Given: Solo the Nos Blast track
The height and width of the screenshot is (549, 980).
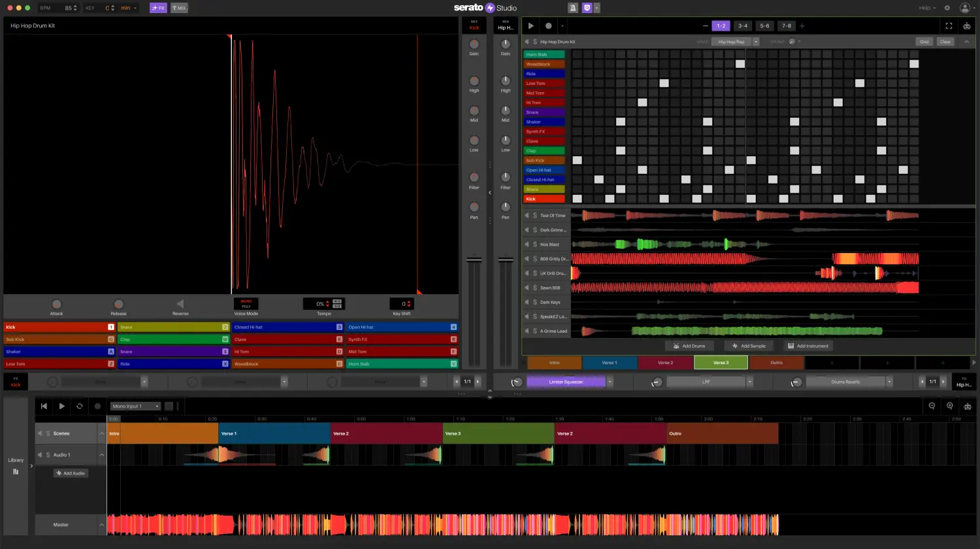Looking at the screenshot, I should click(536, 244).
